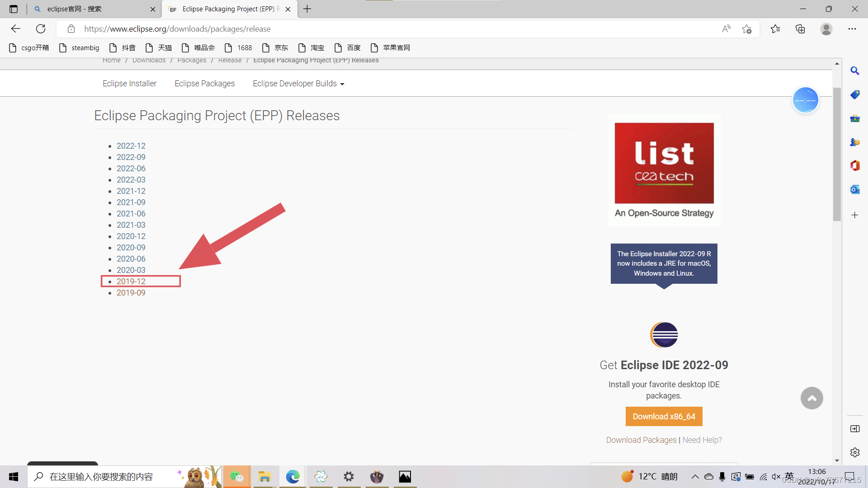Toggle the hide sidebar icon
The image size is (868, 488).
(855, 429)
